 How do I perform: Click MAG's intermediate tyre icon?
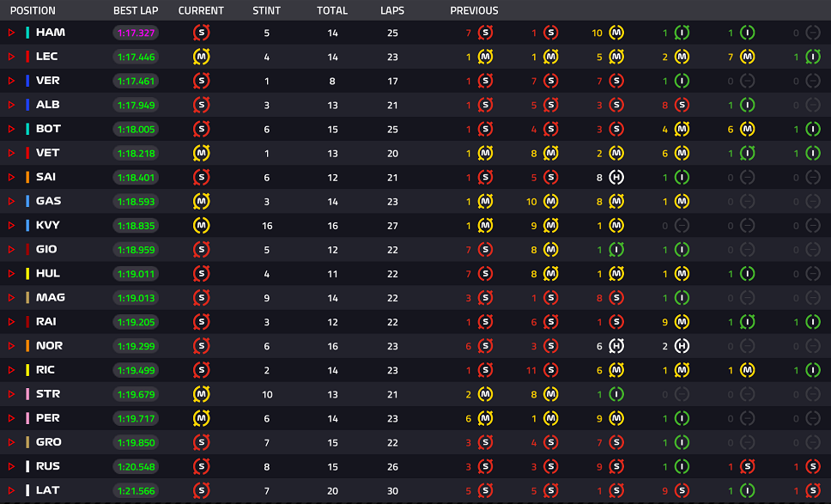pos(682,298)
